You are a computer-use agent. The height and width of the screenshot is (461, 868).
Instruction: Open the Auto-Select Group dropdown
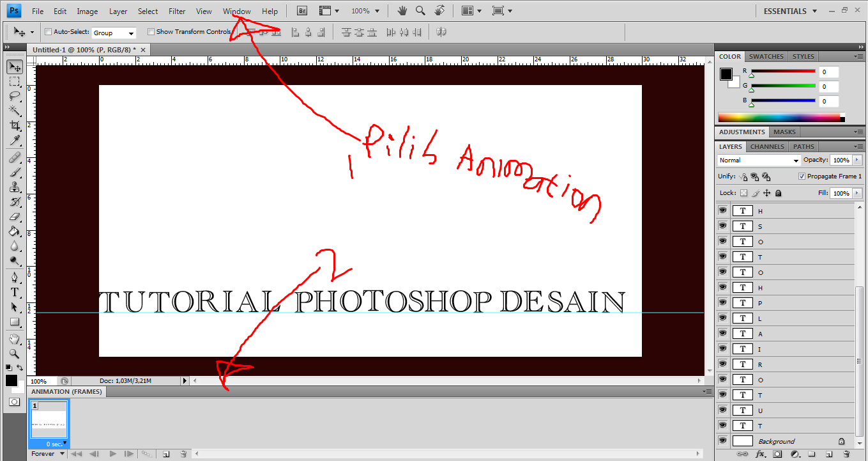114,33
